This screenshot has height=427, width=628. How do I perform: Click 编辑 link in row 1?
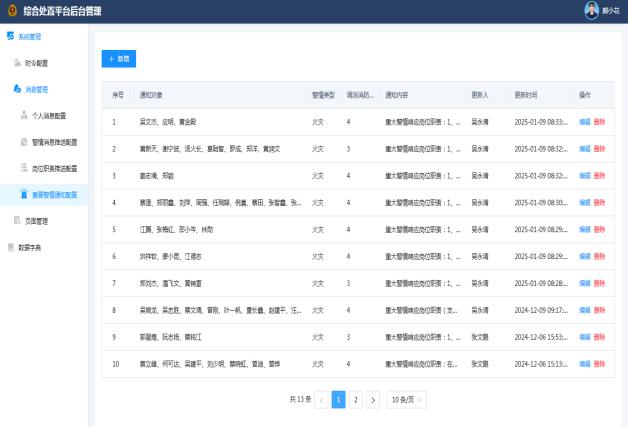[x=584, y=122]
